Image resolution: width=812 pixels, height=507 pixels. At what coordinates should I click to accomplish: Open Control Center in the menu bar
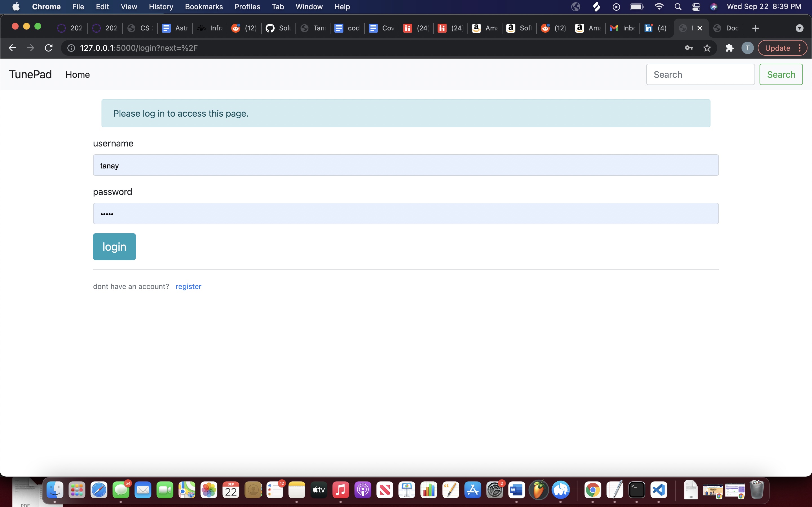pos(696,6)
